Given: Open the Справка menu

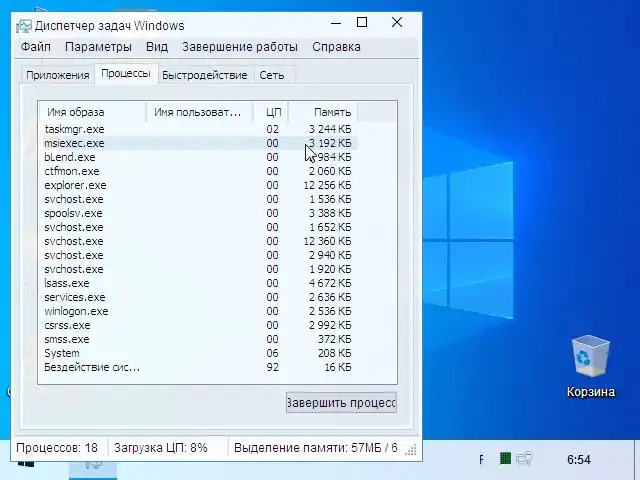Looking at the screenshot, I should 336,47.
